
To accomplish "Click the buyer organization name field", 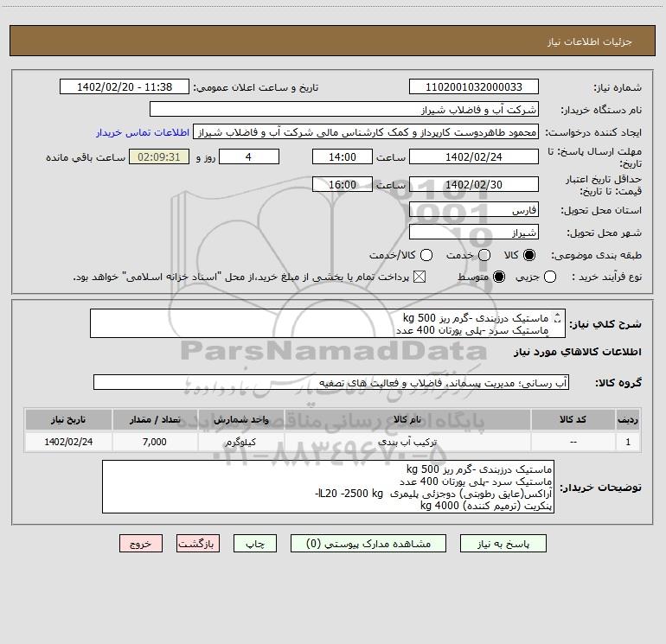I will [344, 109].
